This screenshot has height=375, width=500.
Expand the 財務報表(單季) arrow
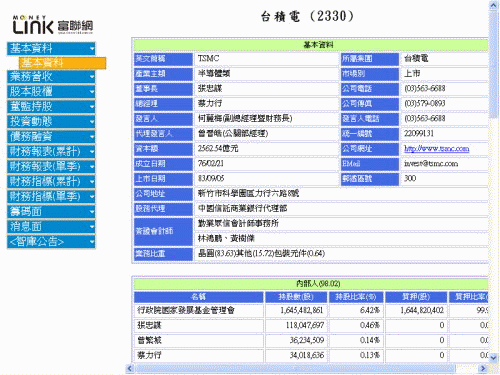coord(92,167)
